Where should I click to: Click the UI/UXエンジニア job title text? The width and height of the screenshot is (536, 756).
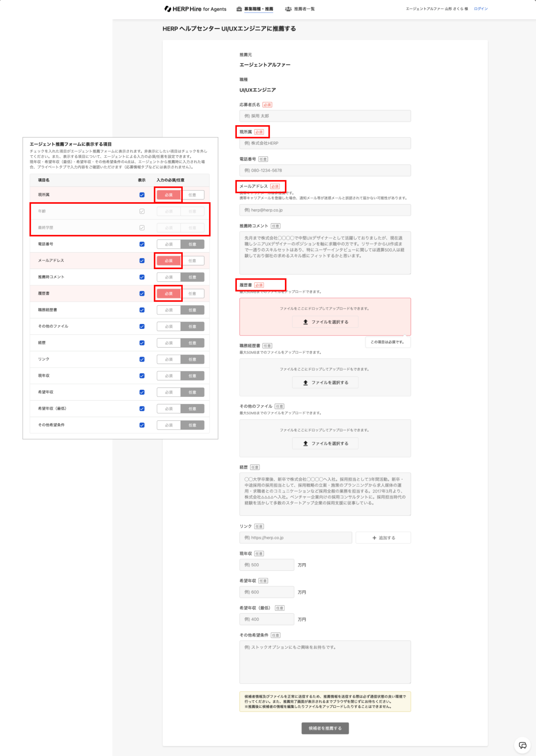258,90
